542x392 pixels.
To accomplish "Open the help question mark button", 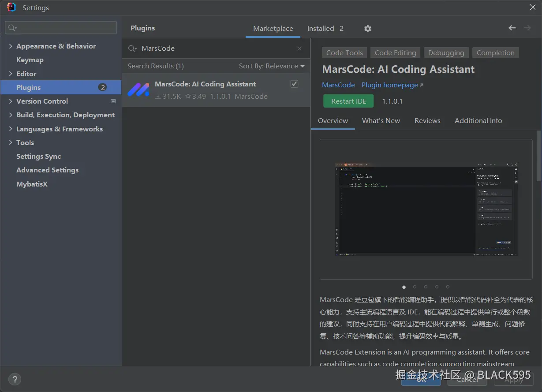I will (15, 379).
